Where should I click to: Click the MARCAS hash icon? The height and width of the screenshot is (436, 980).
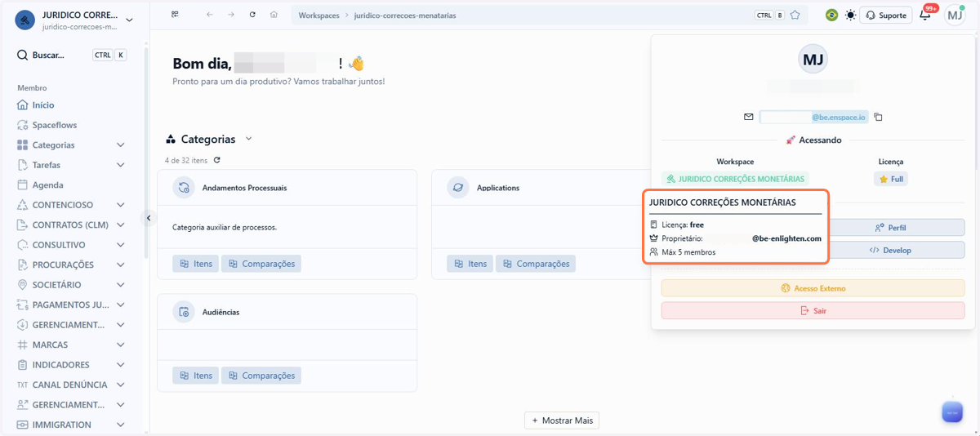[x=23, y=345]
